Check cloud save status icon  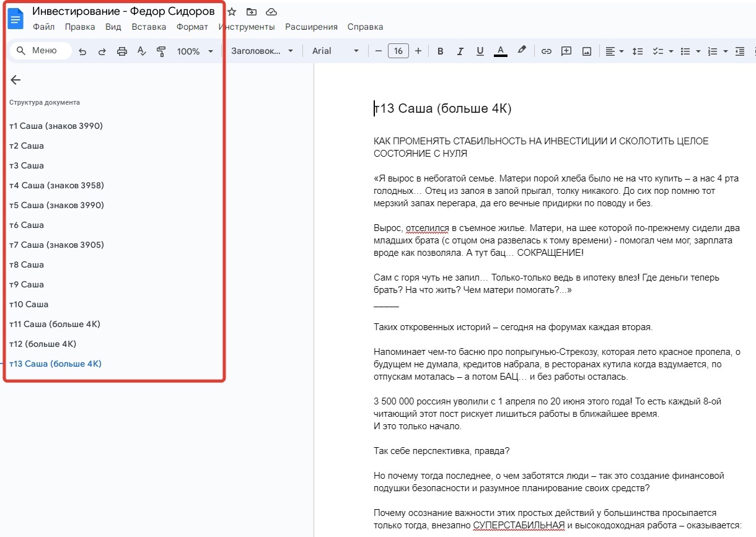271,12
